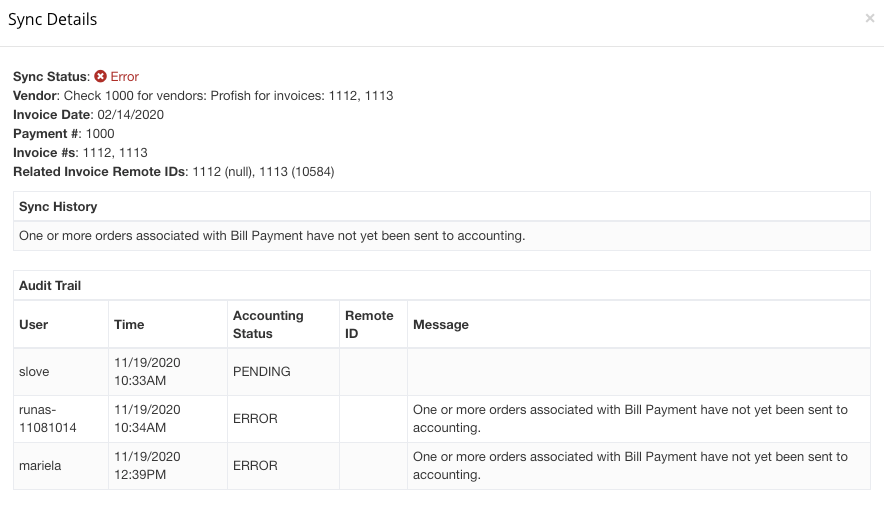Click the Time column header

pyautogui.click(x=167, y=325)
